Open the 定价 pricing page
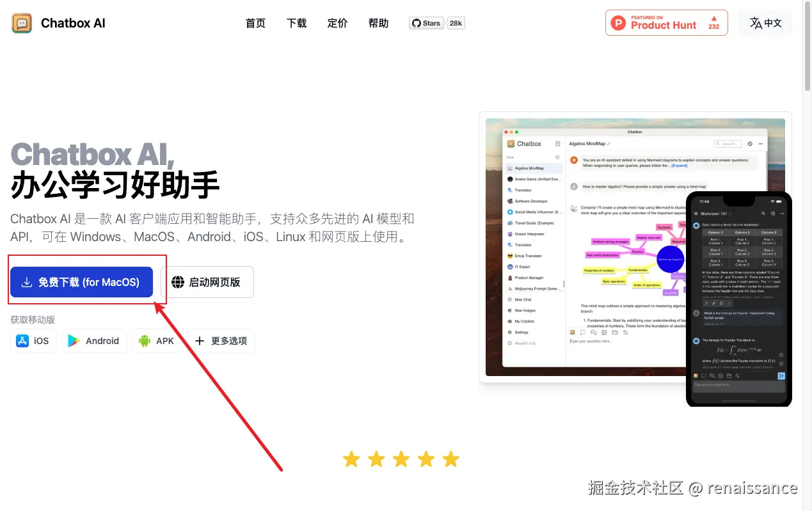This screenshot has height=511, width=812. coord(337,23)
